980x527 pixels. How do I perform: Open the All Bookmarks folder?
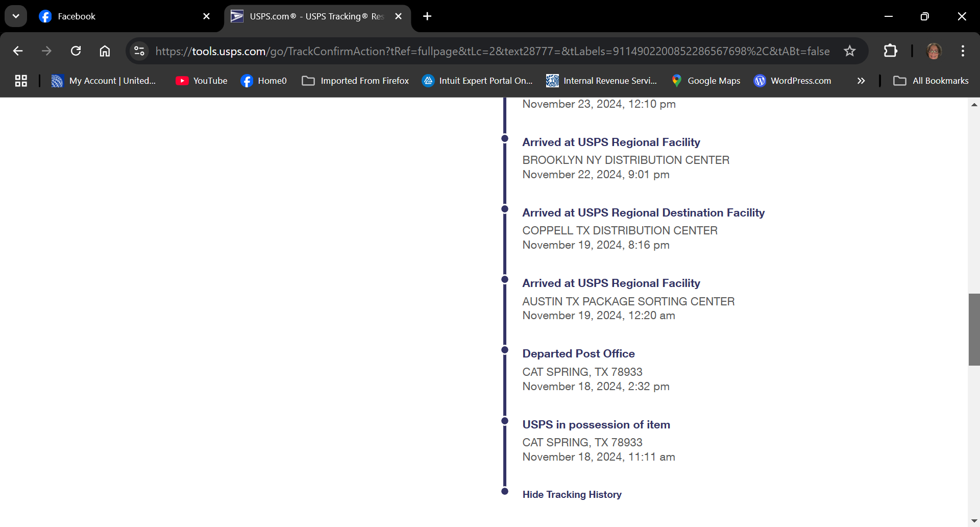(x=930, y=81)
